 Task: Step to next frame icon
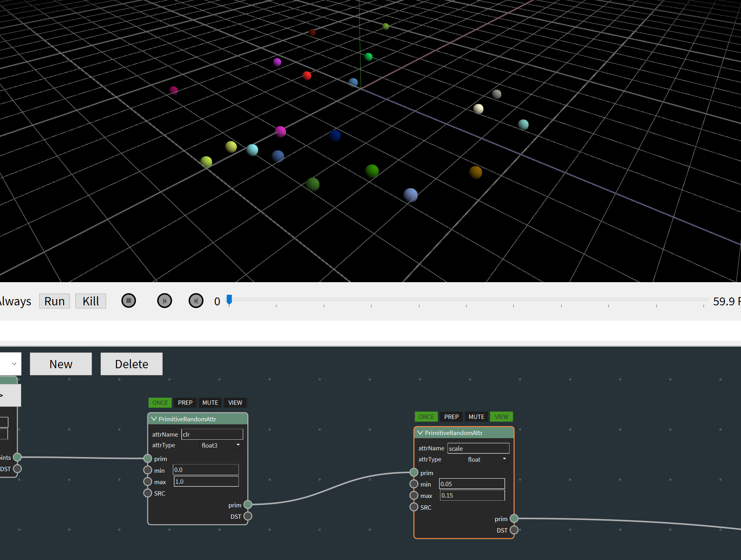click(196, 301)
